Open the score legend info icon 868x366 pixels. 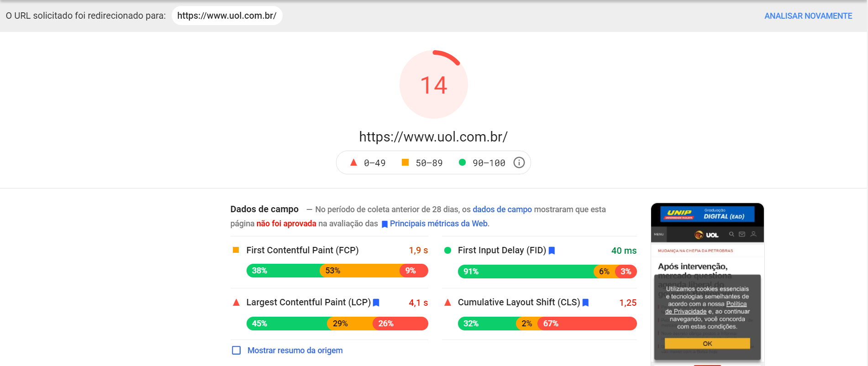tap(519, 162)
